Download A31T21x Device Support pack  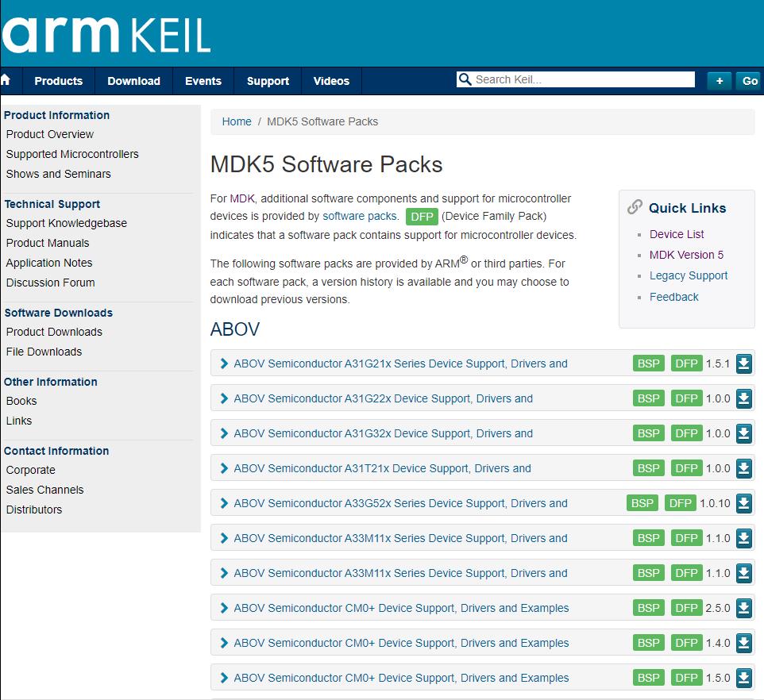pos(743,468)
